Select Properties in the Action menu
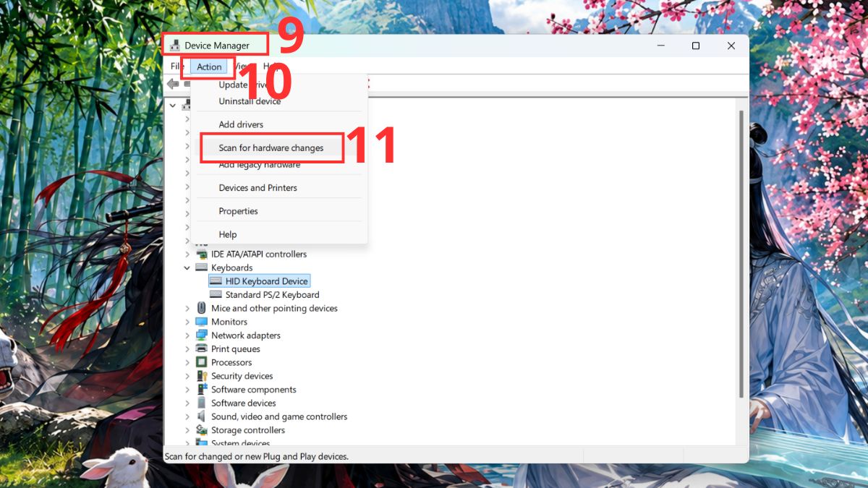868x488 pixels. click(x=239, y=211)
